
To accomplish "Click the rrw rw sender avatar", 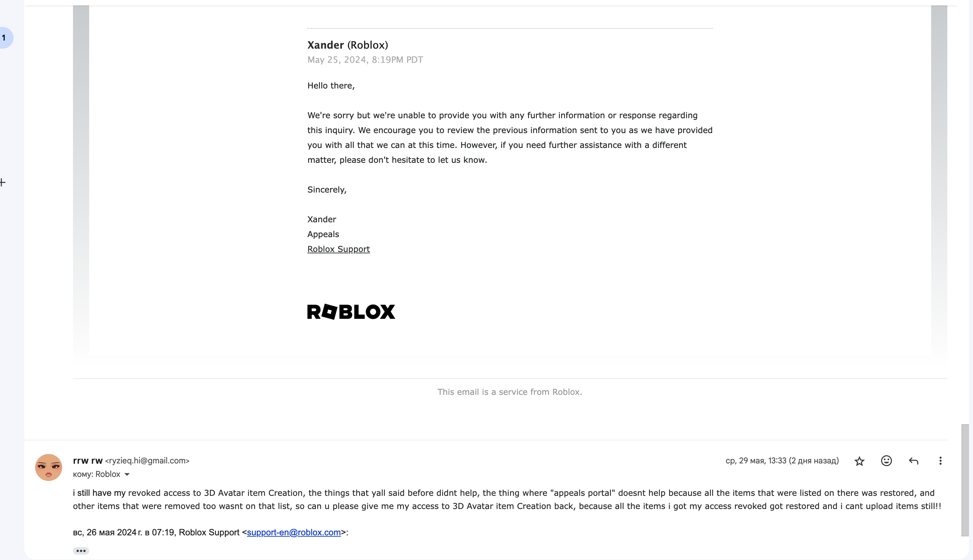I will click(x=48, y=467).
